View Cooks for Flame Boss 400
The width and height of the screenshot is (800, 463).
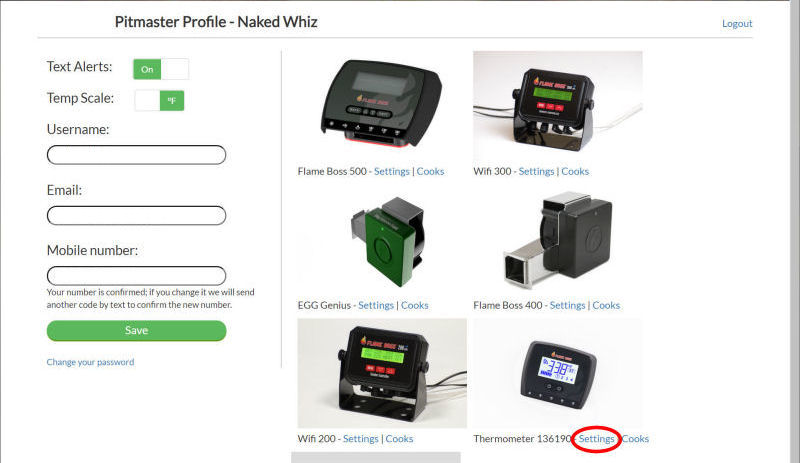606,305
